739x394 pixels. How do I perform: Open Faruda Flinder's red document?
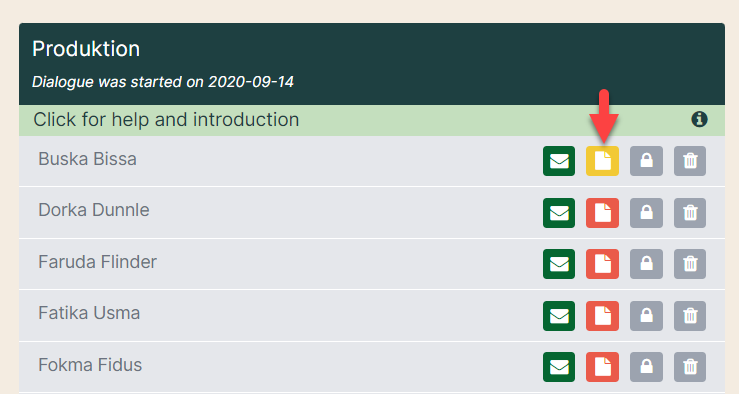tap(602, 264)
